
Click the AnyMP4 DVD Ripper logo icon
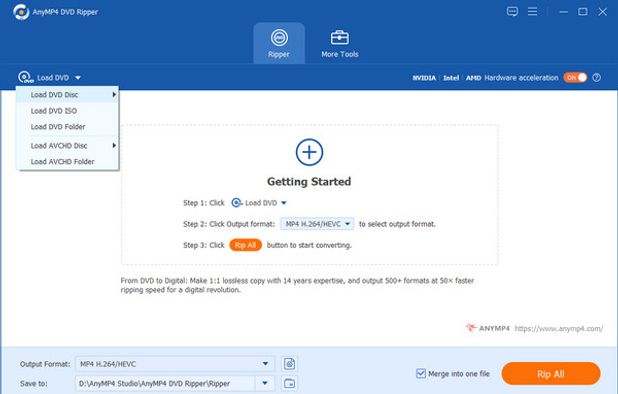[x=21, y=12]
